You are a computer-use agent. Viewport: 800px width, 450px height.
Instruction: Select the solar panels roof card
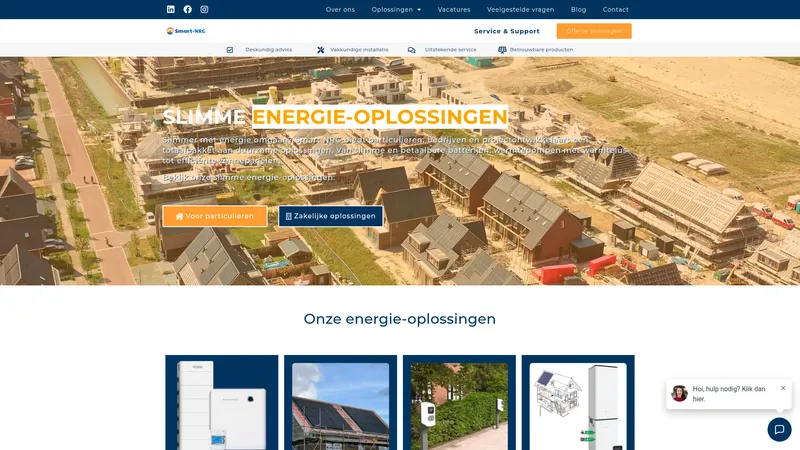coord(340,403)
